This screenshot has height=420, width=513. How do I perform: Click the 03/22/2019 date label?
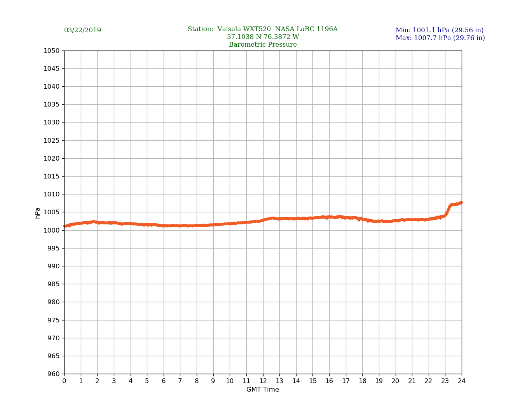click(x=82, y=30)
